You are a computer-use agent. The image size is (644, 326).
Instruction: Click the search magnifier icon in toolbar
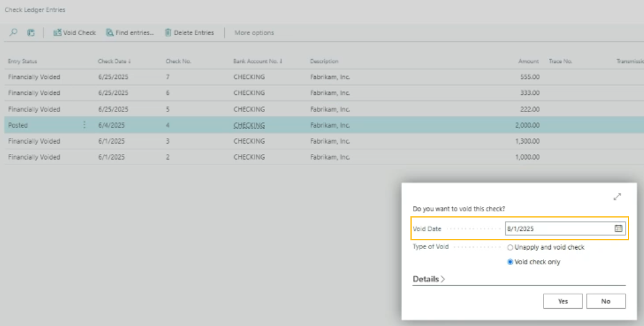14,33
